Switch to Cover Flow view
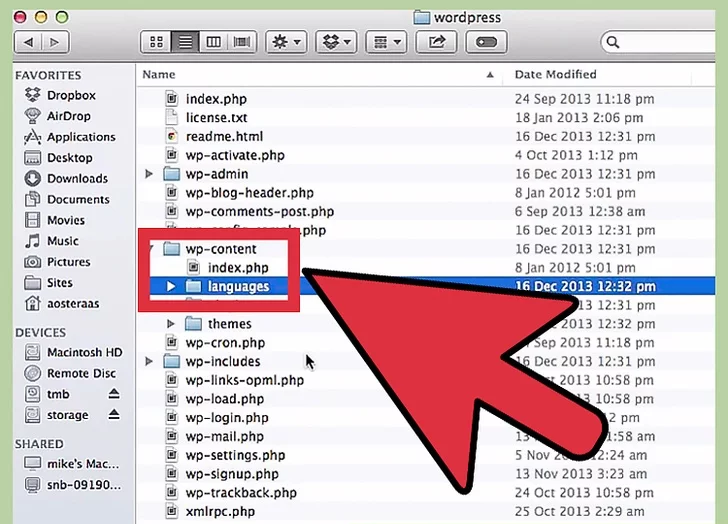This screenshot has width=728, height=524. 240,42
